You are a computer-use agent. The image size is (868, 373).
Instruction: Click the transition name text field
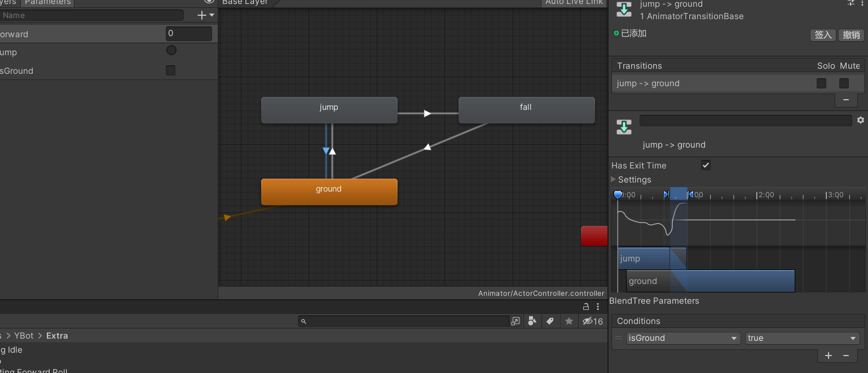[x=746, y=121]
